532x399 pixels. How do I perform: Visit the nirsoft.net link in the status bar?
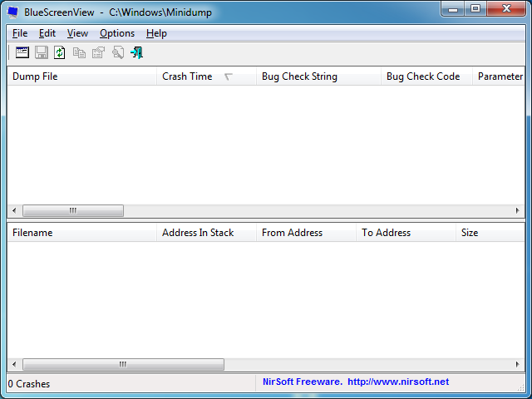coord(398,382)
